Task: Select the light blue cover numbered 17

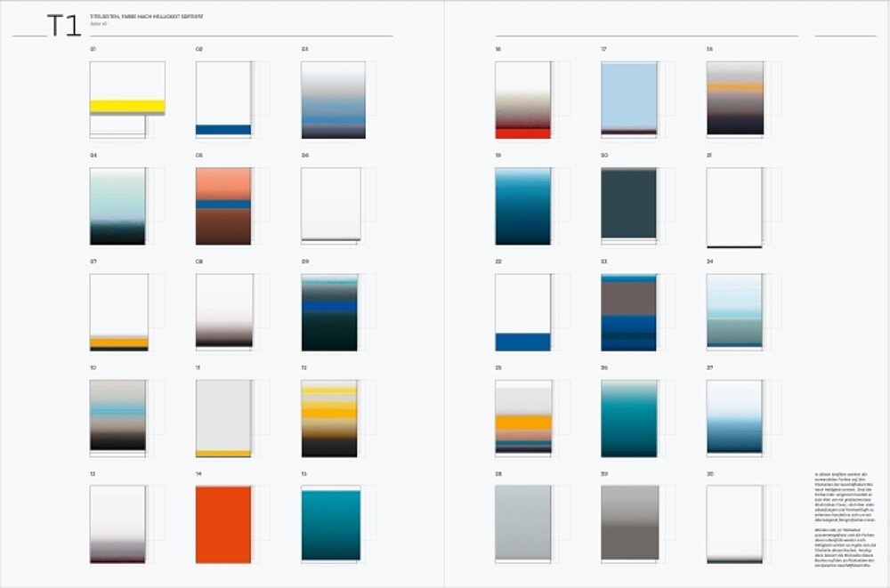Action: 628,99
